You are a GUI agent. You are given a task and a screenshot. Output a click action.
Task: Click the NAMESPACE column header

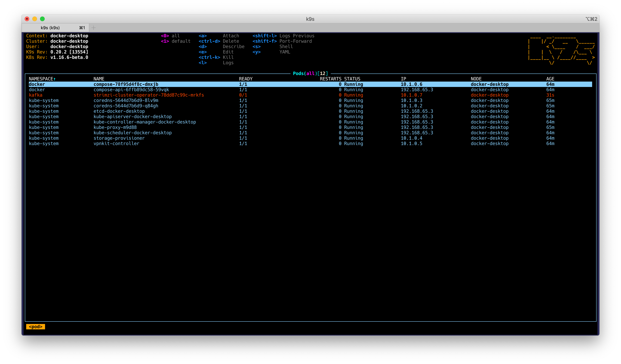click(x=42, y=79)
